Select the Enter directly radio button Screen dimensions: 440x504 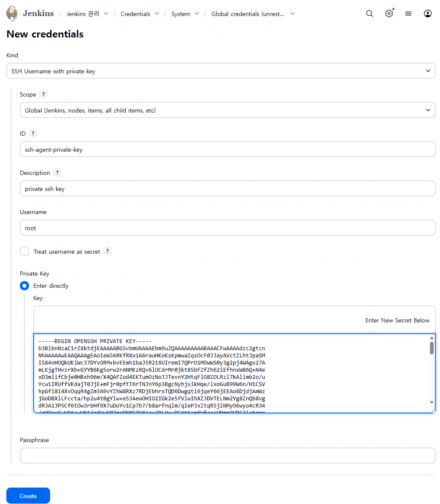[x=25, y=286]
